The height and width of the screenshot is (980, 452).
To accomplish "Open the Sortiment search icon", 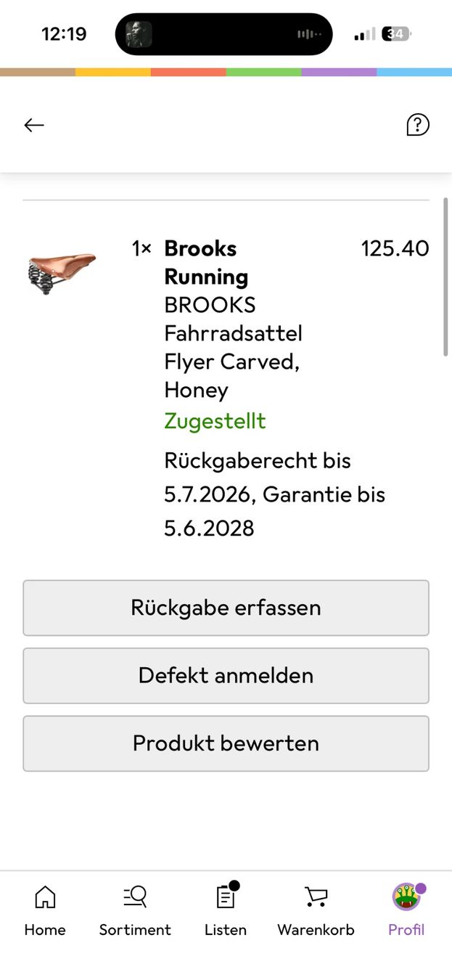I will [x=135, y=897].
